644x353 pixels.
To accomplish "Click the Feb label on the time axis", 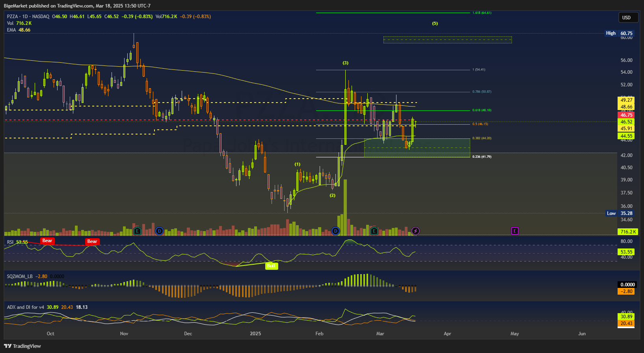I will tap(319, 334).
